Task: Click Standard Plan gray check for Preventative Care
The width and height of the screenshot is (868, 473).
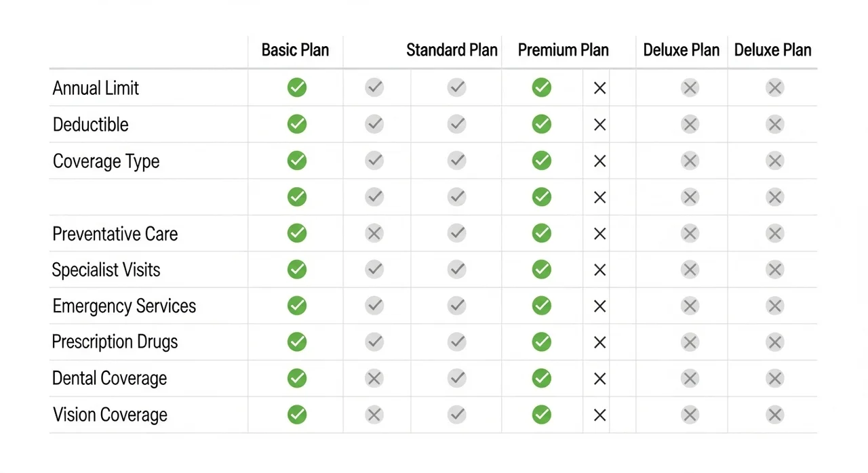Action: [456, 234]
